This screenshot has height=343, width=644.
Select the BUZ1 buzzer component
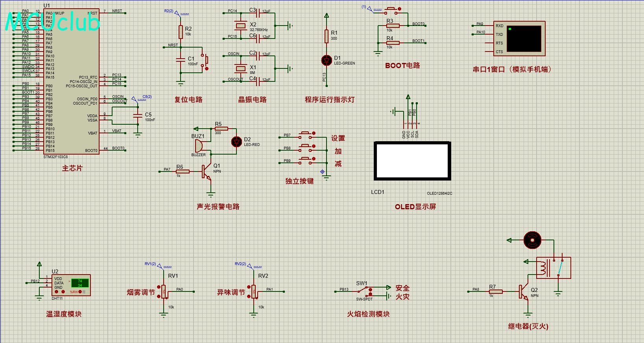click(199, 146)
